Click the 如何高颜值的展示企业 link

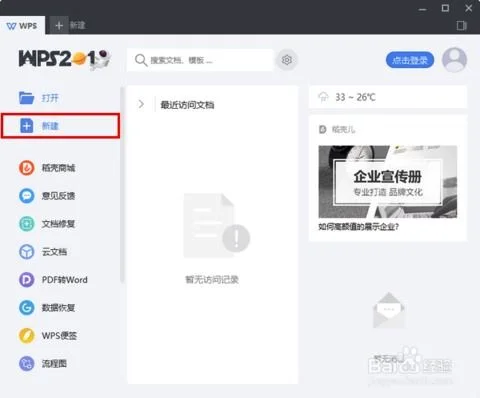pyautogui.click(x=358, y=227)
